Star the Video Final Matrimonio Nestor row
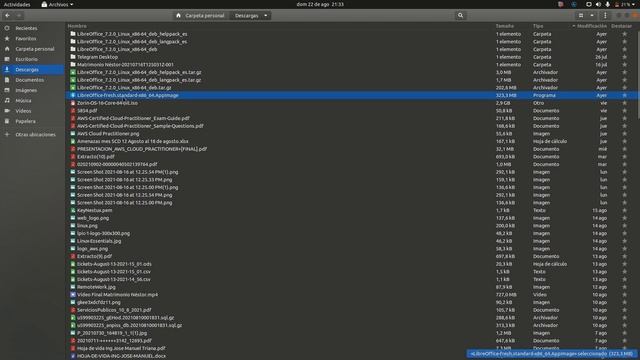This screenshot has height=360, width=640. pos(624,295)
